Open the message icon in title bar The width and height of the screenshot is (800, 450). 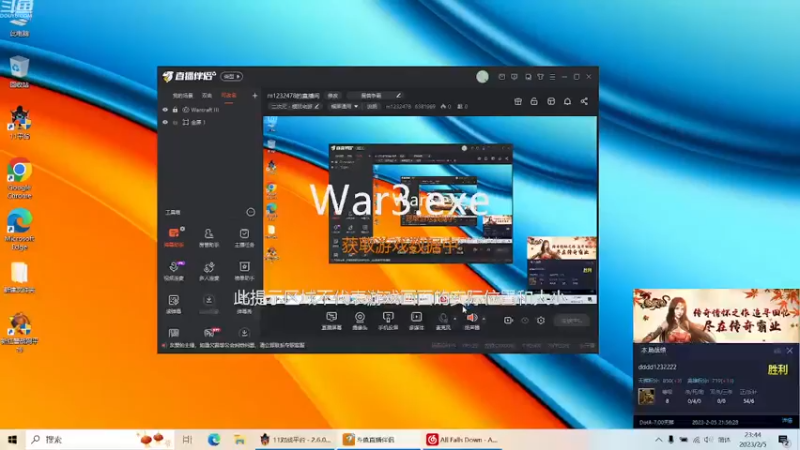[514, 77]
